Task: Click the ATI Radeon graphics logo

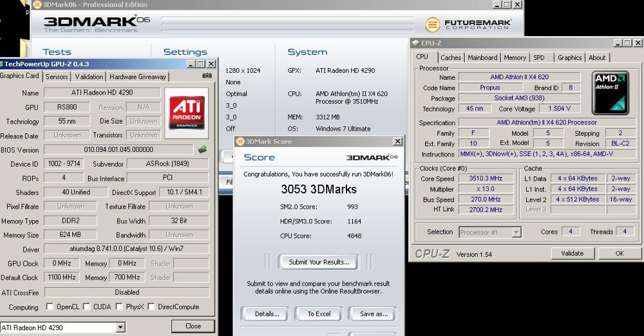Action: point(187,113)
